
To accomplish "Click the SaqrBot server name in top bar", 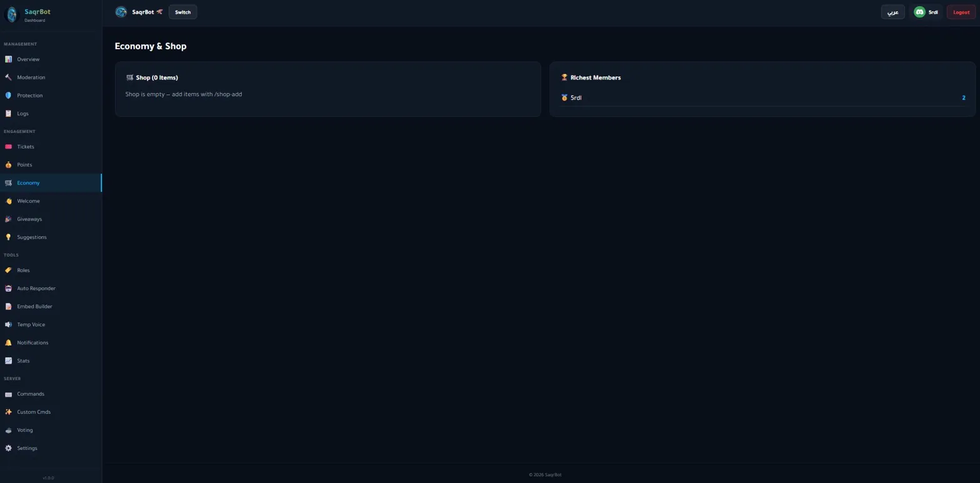I will [142, 12].
